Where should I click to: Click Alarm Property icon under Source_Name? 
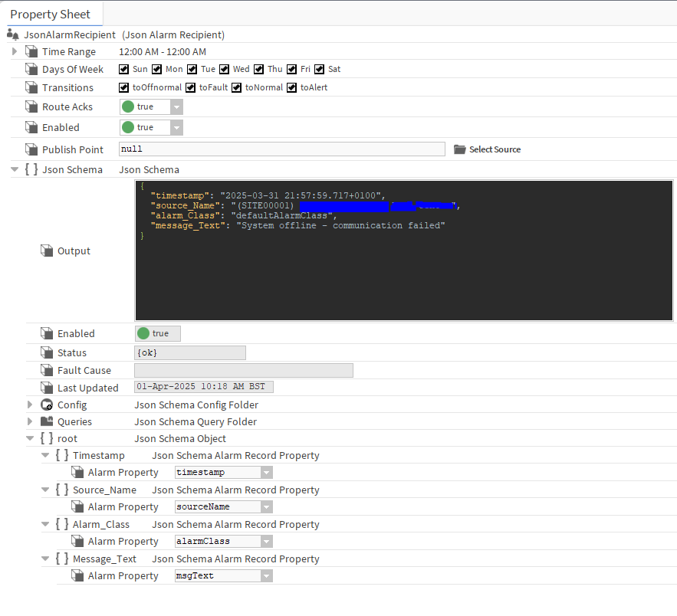pos(77,506)
